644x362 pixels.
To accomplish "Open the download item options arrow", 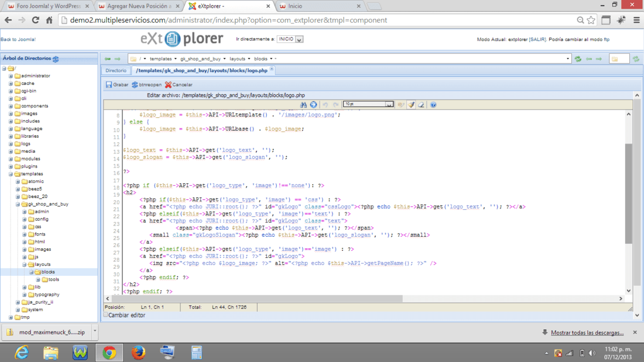I will click(95, 331).
